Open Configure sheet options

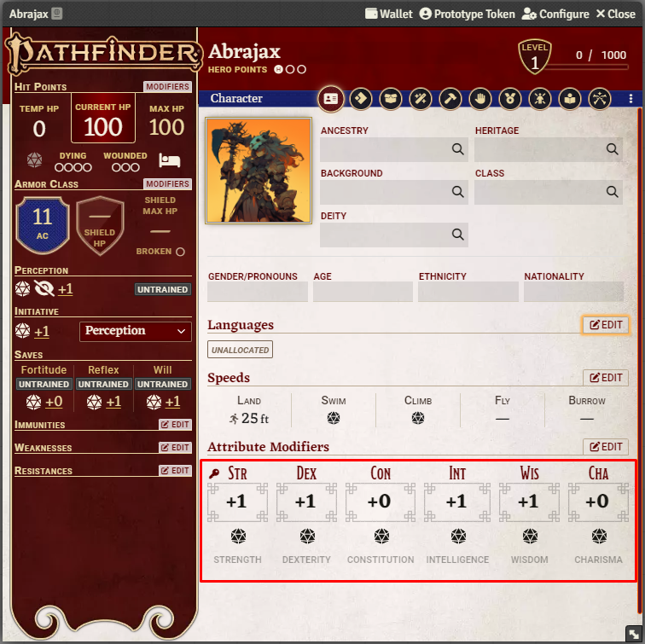point(555,14)
